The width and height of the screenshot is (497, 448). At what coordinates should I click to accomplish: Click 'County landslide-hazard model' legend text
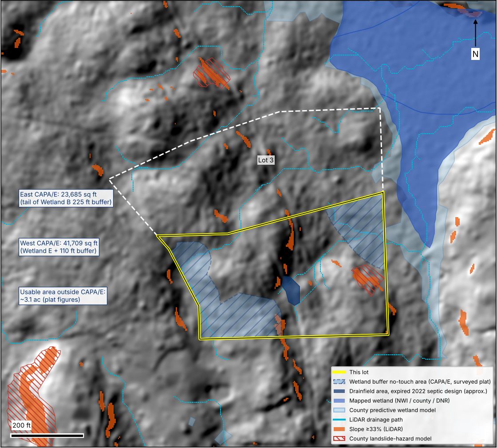point(390,439)
